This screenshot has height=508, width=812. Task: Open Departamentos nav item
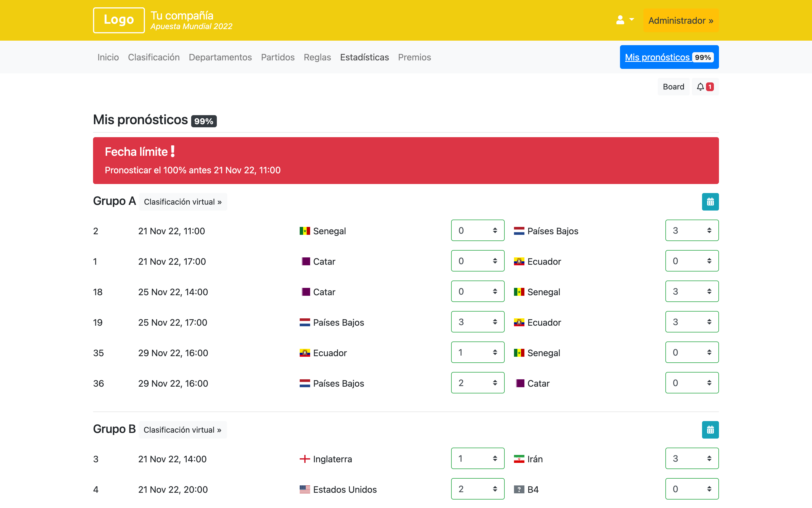(220, 57)
